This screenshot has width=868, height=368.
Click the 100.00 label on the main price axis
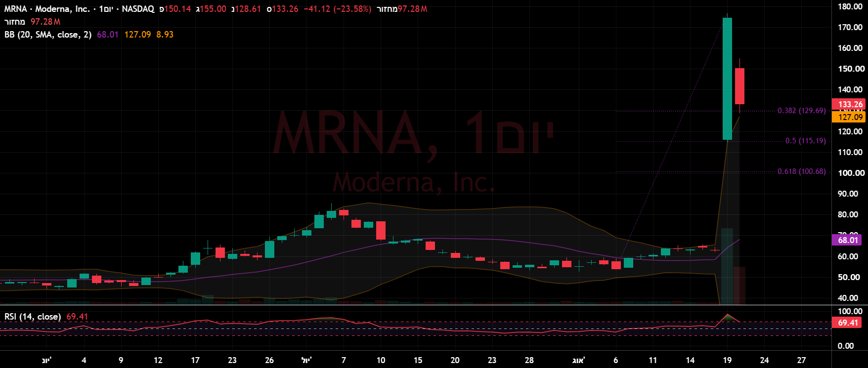850,173
